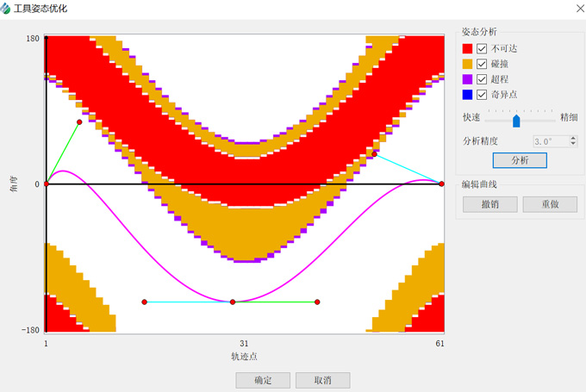Click the -180 tick label on the axis
This screenshot has width=586, height=392.
click(x=30, y=330)
